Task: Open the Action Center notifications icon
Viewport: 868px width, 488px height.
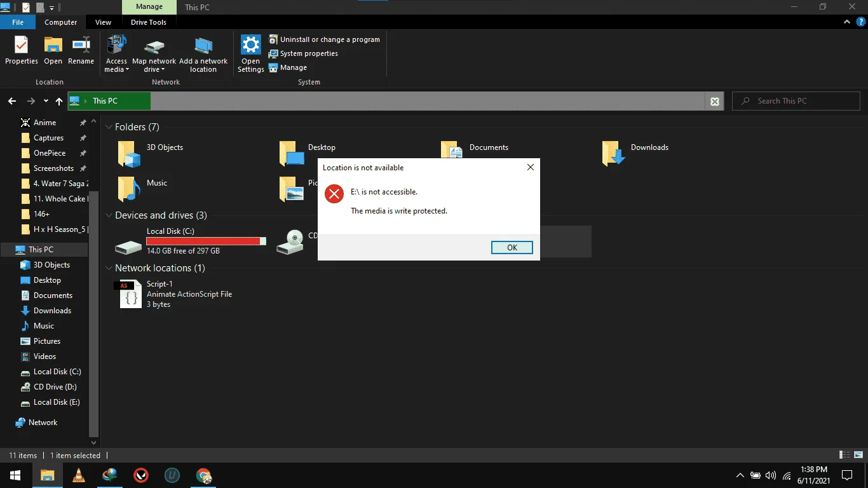Action: [846, 475]
